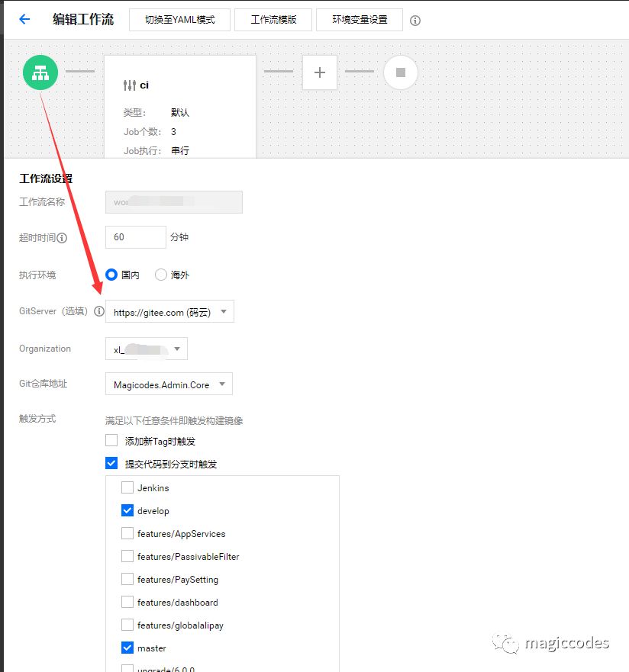Check features/AppServices branch checkbox
Screen dimensions: 629x672
click(127, 533)
